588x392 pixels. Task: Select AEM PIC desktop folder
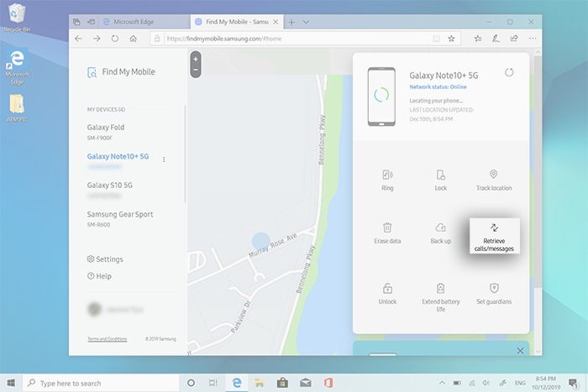[17, 108]
